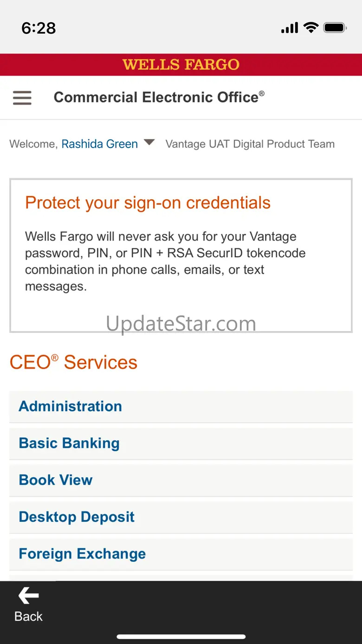Tap the Back arrow icon
The width and height of the screenshot is (362, 644).
point(28,596)
